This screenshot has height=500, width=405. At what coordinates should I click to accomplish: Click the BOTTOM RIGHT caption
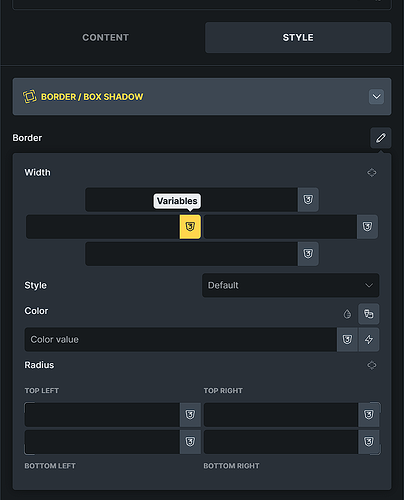click(x=231, y=466)
